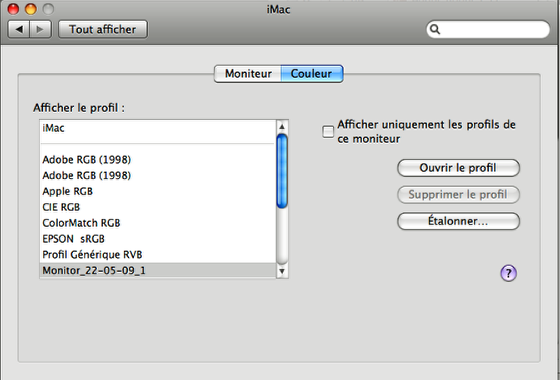This screenshot has width=560, height=380.
Task: Click Ouvrir le profil button
Action: (458, 168)
